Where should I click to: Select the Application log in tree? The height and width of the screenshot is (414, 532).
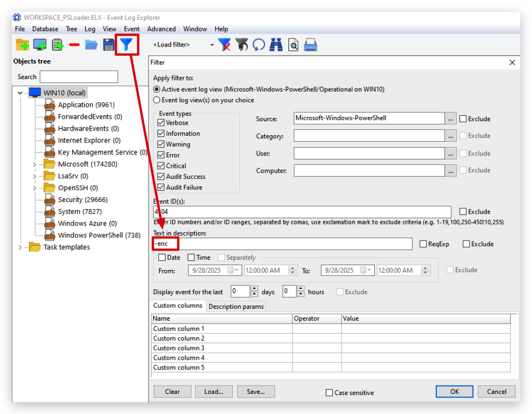coord(86,105)
